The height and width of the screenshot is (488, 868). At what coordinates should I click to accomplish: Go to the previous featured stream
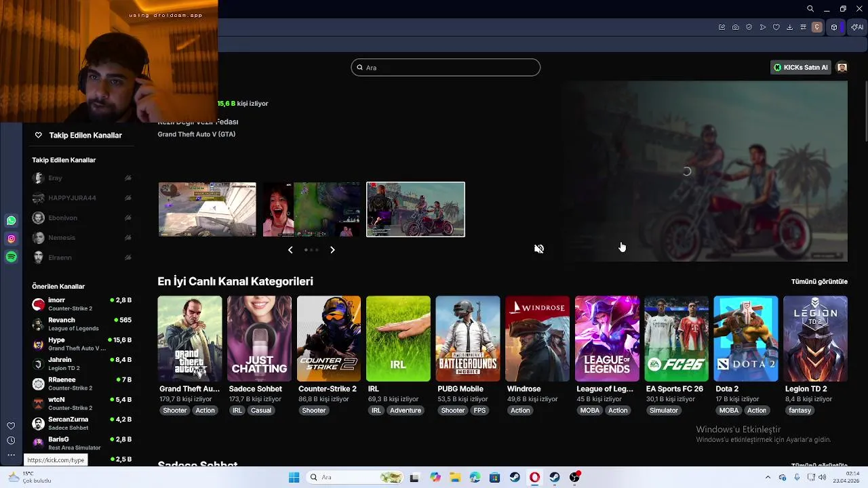click(290, 249)
